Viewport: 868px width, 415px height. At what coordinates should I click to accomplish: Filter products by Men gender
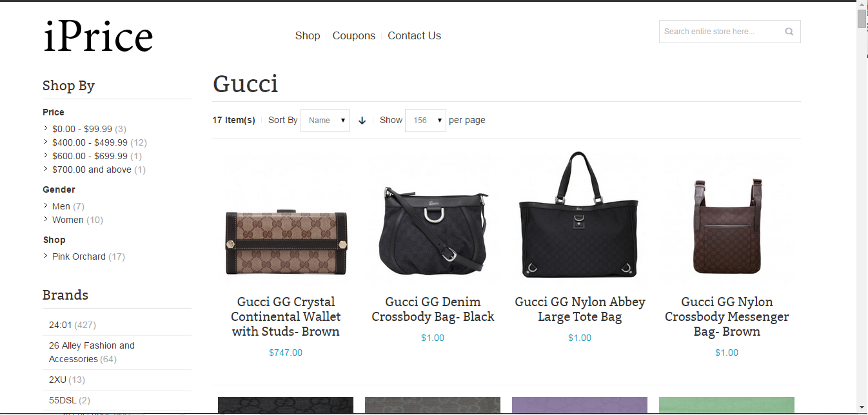(x=61, y=206)
